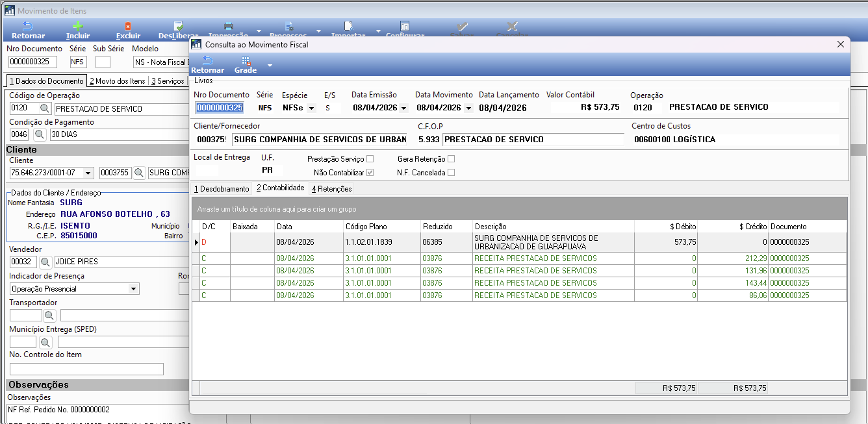
Task: Switch to 2 Contabilidade tab
Action: [280, 188]
